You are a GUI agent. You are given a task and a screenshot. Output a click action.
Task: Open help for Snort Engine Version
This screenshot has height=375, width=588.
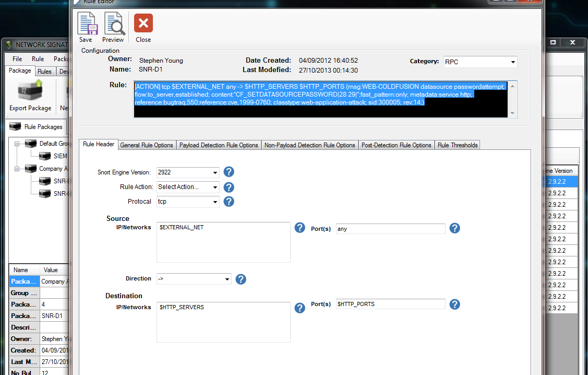pyautogui.click(x=229, y=172)
